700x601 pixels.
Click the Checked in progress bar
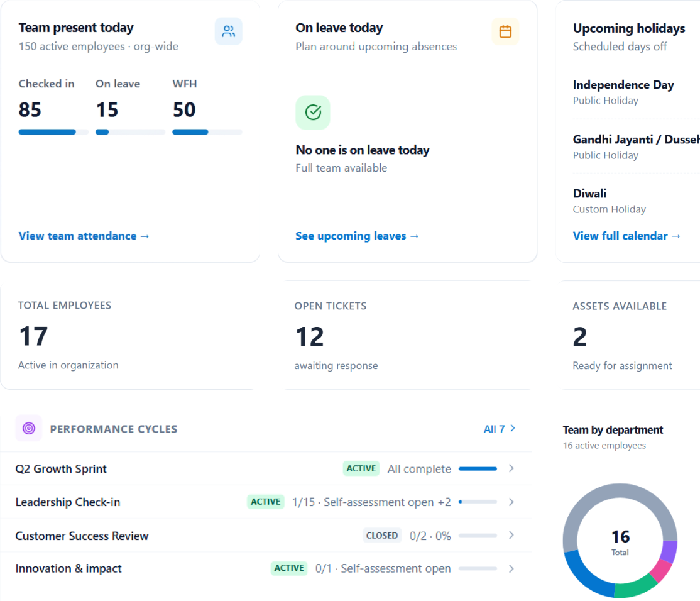click(x=53, y=132)
